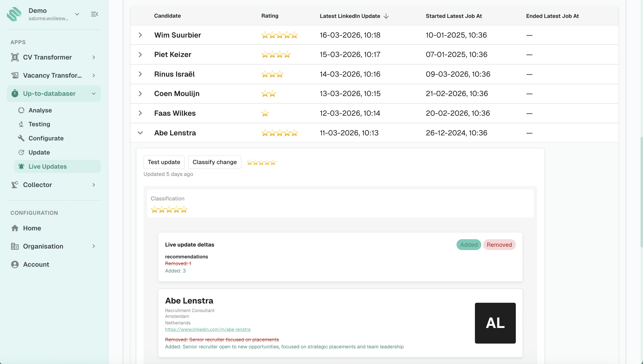The width and height of the screenshot is (643, 364).
Task: Click the Account person icon
Action: pyautogui.click(x=15, y=264)
